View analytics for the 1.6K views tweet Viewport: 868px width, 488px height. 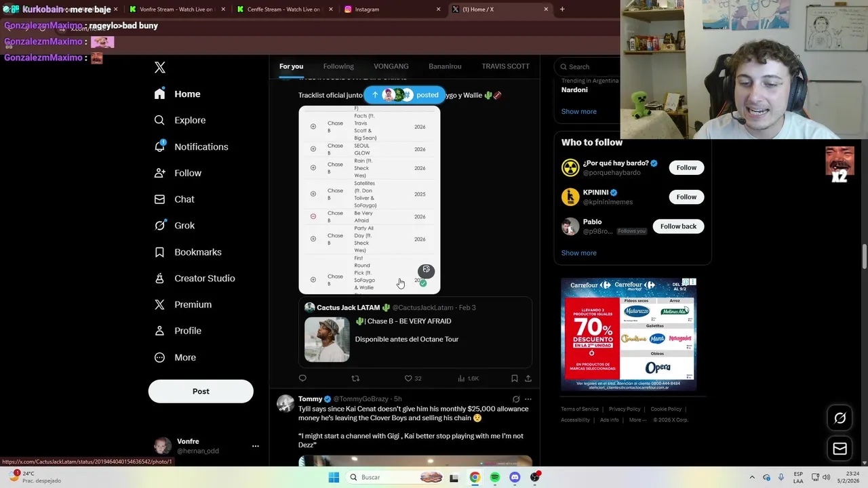468,378
